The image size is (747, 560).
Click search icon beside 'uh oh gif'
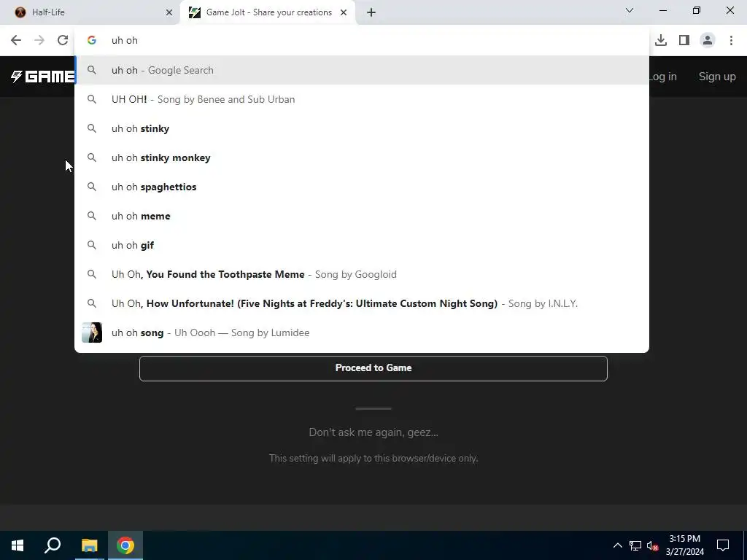click(92, 245)
